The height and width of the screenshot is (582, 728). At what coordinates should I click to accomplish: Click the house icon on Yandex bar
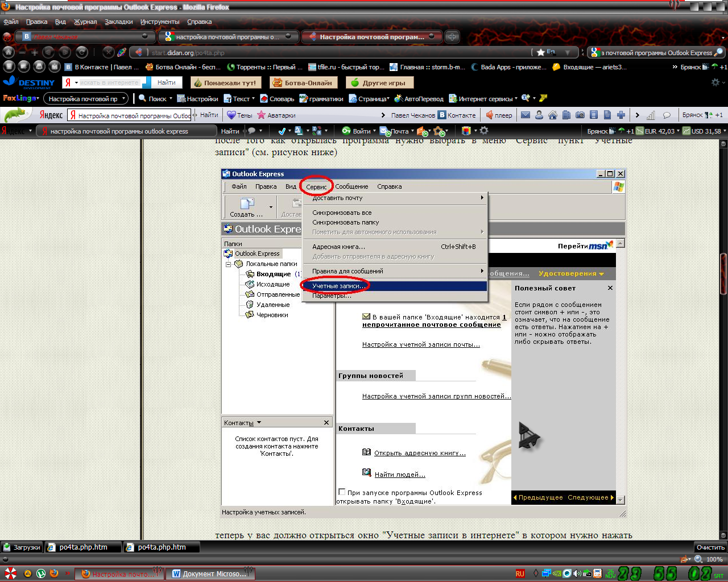pos(553,115)
